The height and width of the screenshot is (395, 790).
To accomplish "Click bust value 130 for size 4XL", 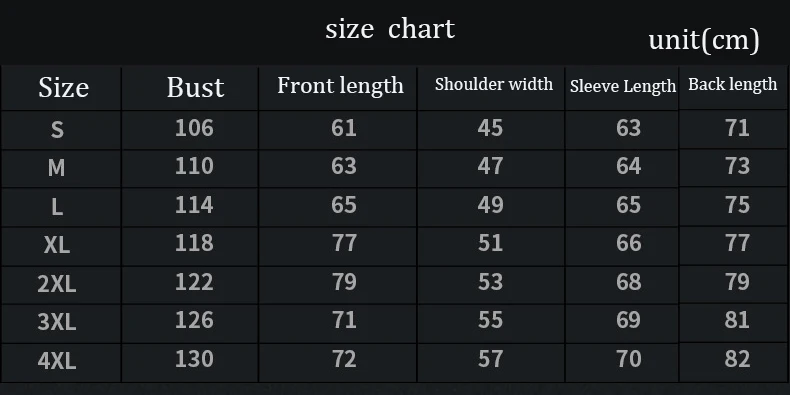I will tap(194, 359).
